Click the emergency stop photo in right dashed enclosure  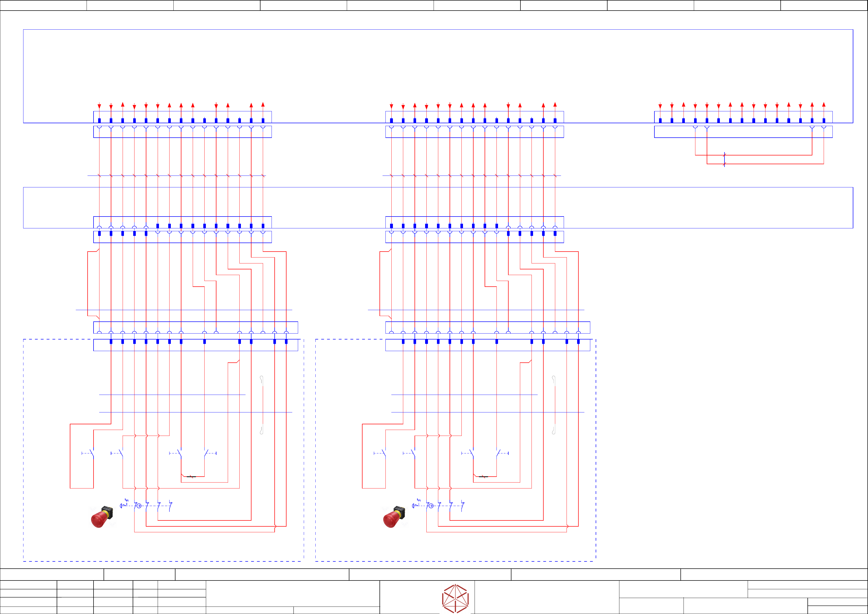pos(394,516)
